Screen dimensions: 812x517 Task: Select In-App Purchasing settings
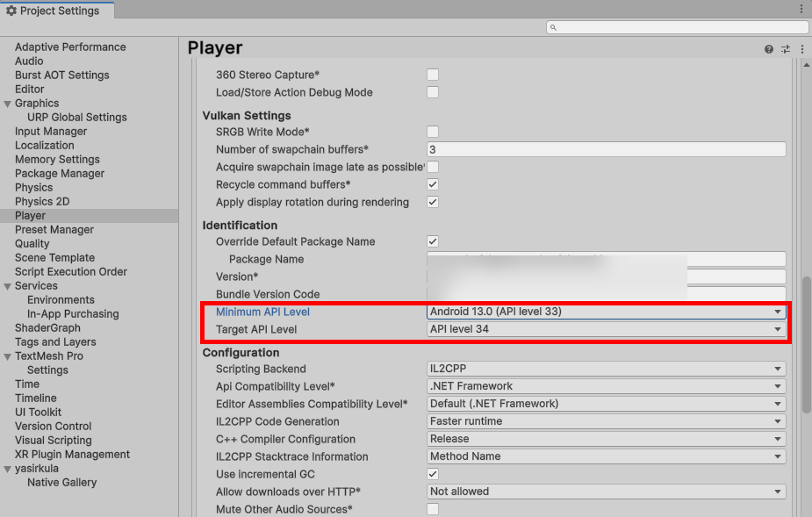[73, 313]
